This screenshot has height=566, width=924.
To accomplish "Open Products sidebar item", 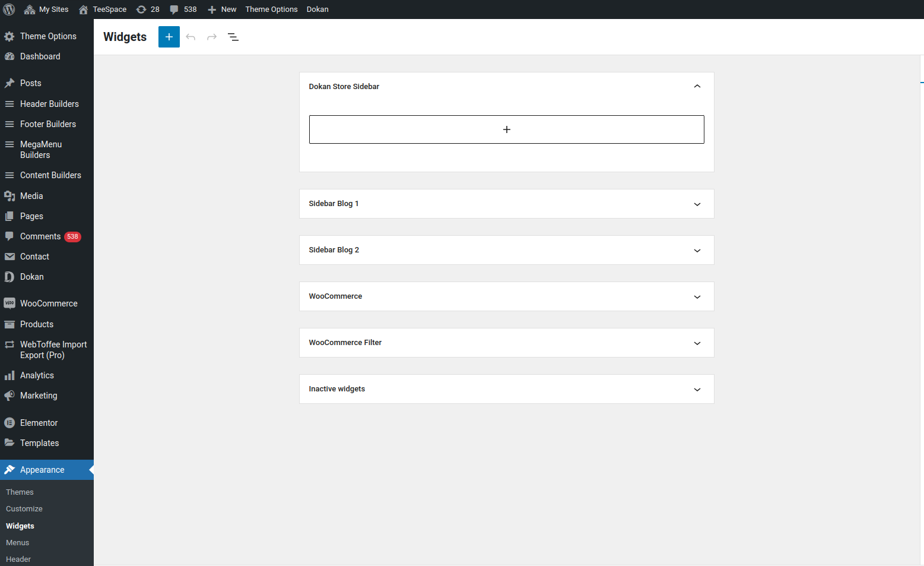I will 47,324.
